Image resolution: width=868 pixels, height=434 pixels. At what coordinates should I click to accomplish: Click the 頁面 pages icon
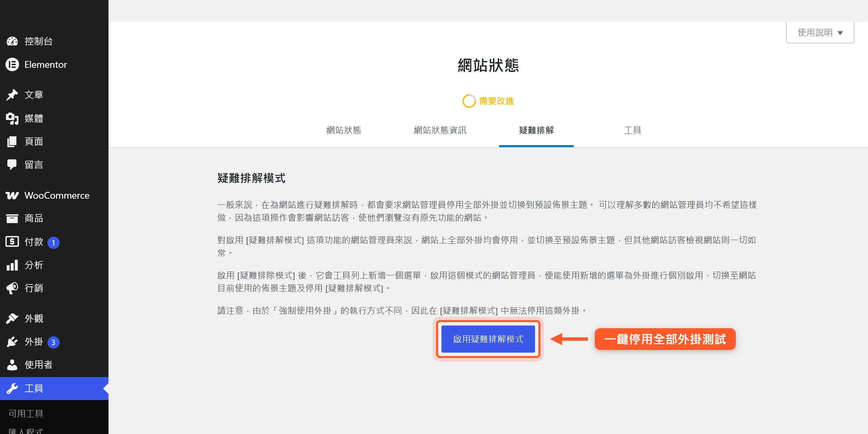point(12,141)
